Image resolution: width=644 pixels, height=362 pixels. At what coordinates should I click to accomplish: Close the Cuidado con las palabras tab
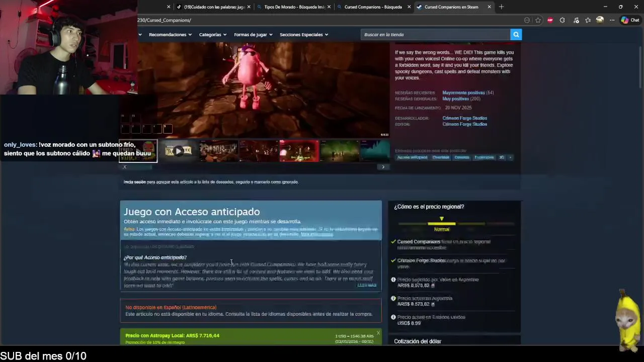249,7
